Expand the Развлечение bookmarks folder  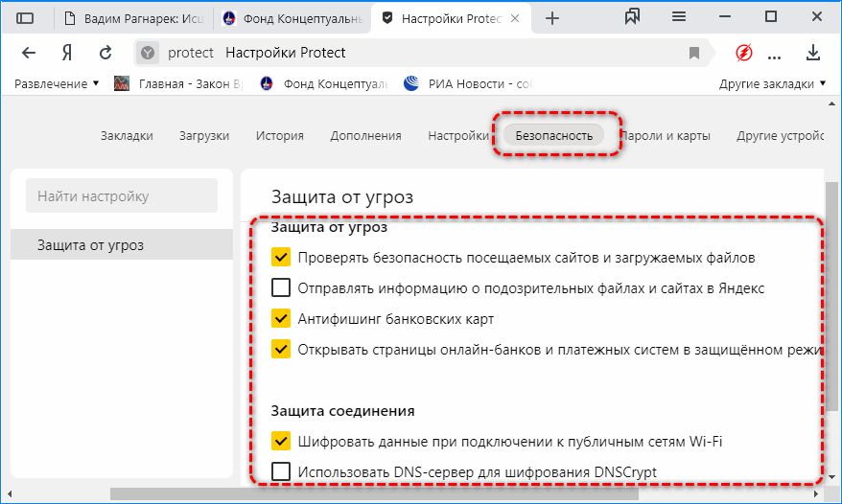[57, 83]
